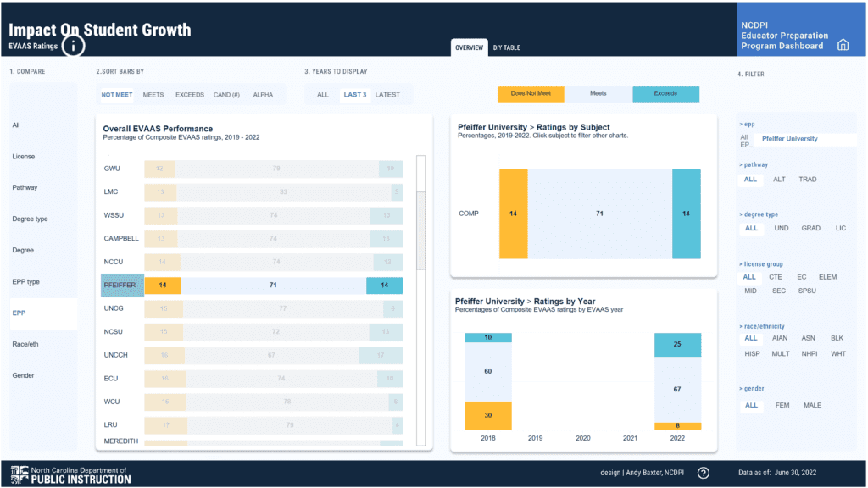Filter license group by EC

[802, 277]
